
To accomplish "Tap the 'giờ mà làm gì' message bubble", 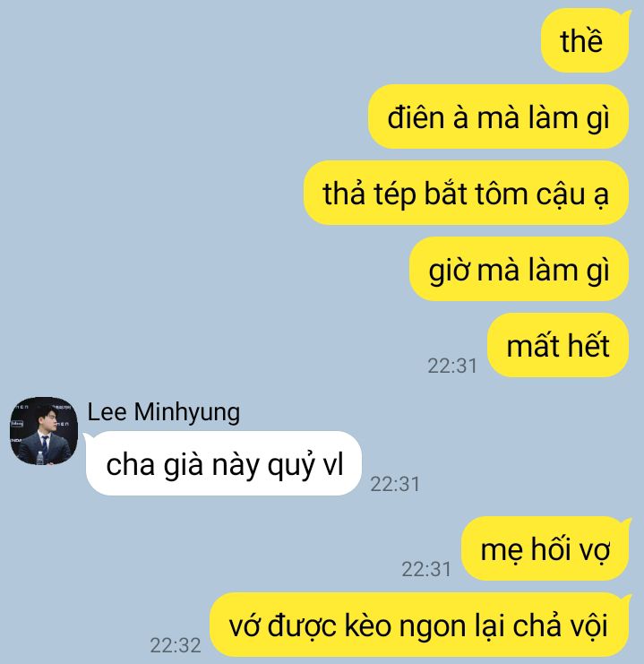I will pos(519,270).
